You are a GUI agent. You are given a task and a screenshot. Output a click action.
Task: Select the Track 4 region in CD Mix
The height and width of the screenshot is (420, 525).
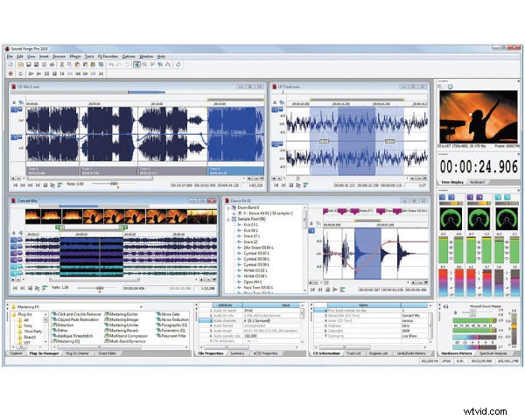tap(235, 171)
